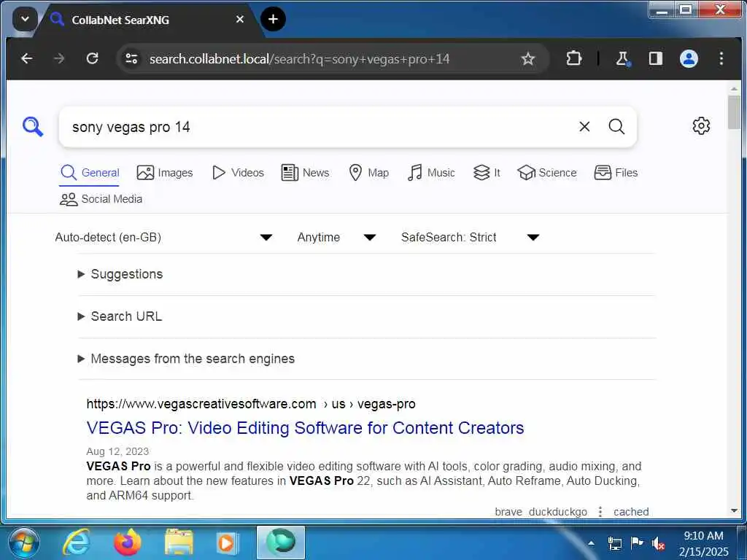View site information icon in address bar
The width and height of the screenshot is (747, 560).
[131, 58]
